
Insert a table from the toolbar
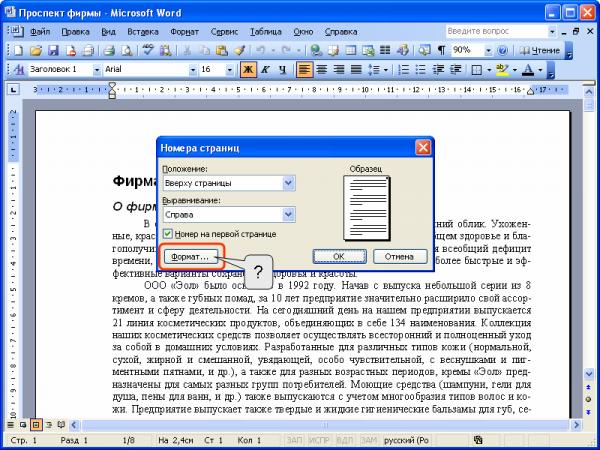tap(351, 50)
